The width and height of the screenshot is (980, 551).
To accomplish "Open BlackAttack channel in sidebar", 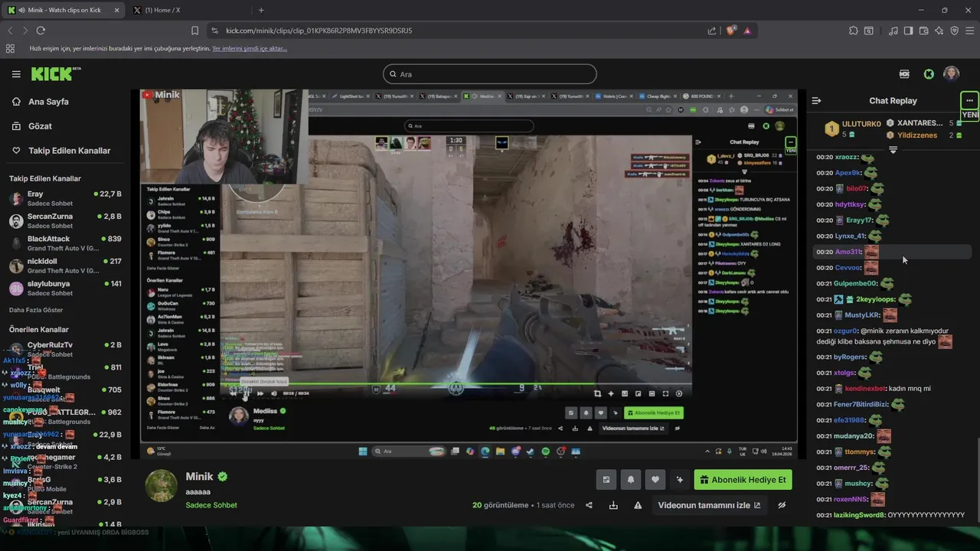I will click(65, 243).
